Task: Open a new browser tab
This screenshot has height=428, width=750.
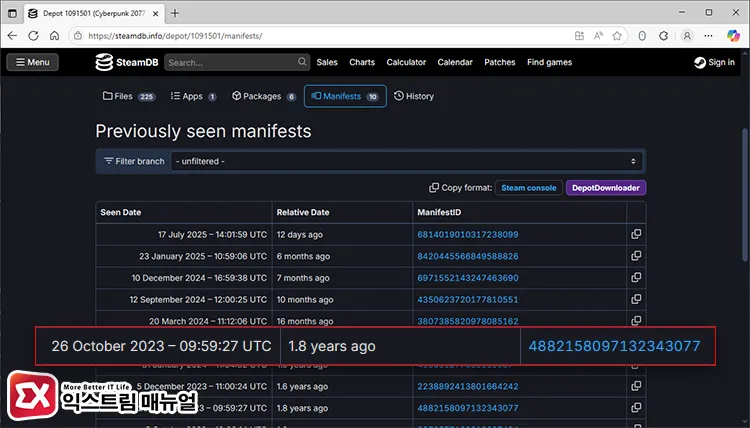Action: pyautogui.click(x=175, y=13)
